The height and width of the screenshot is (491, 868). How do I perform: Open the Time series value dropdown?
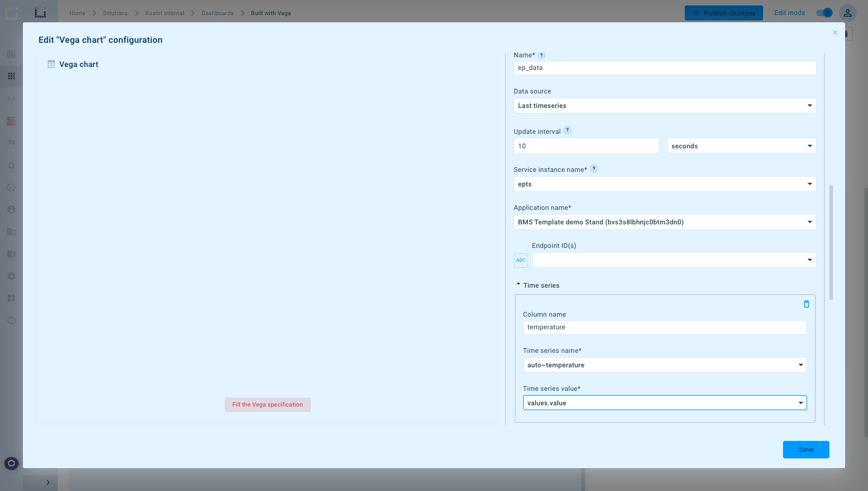664,403
